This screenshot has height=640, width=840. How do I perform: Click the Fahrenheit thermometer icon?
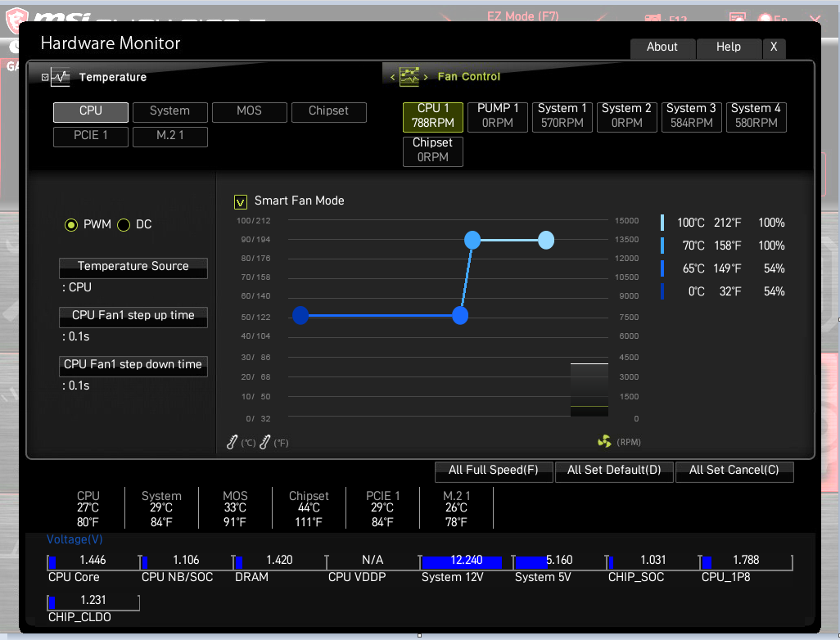264,443
